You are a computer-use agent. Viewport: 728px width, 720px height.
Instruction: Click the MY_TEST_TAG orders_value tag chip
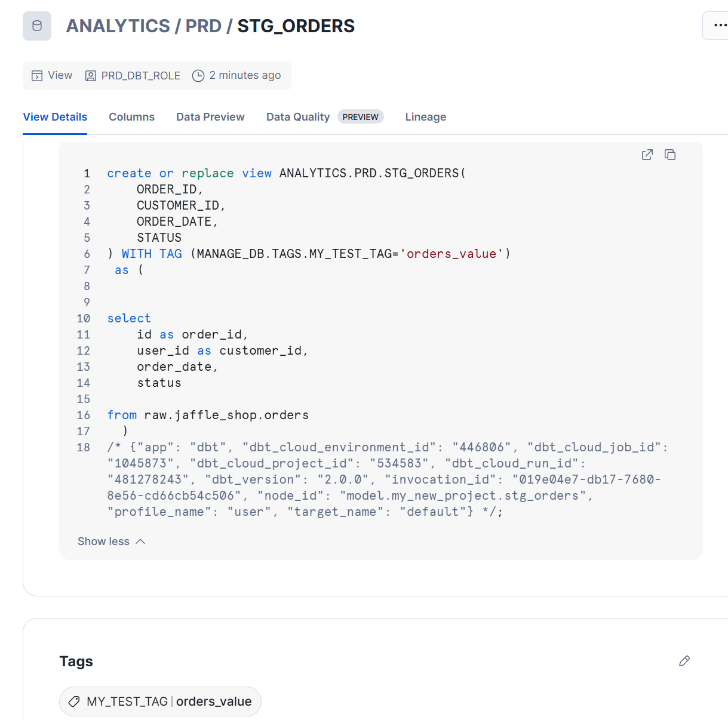160,701
